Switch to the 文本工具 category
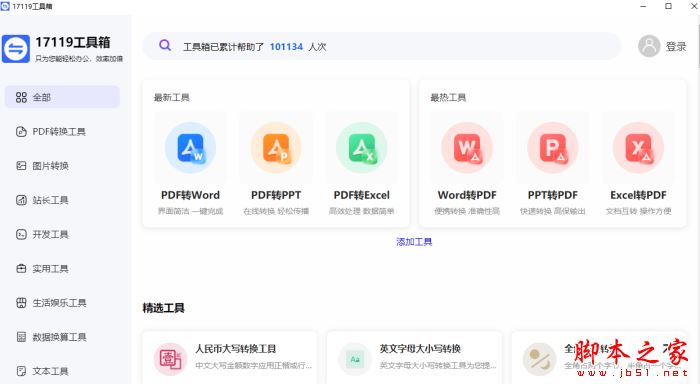700x384 pixels. click(x=62, y=371)
